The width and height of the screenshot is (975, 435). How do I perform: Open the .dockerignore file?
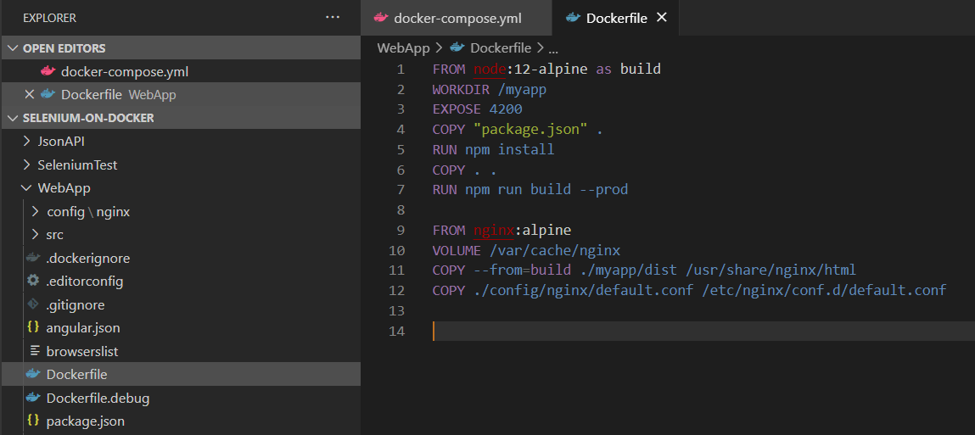point(88,258)
